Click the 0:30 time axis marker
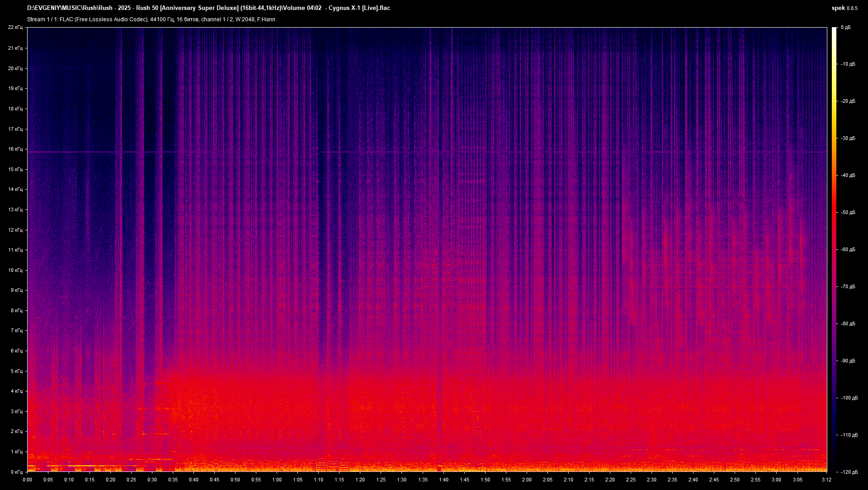Image resolution: width=868 pixels, height=490 pixels. tap(152, 480)
